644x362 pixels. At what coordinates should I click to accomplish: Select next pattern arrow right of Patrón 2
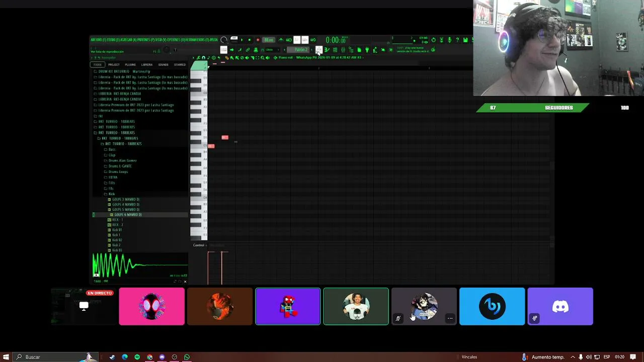pos(311,49)
